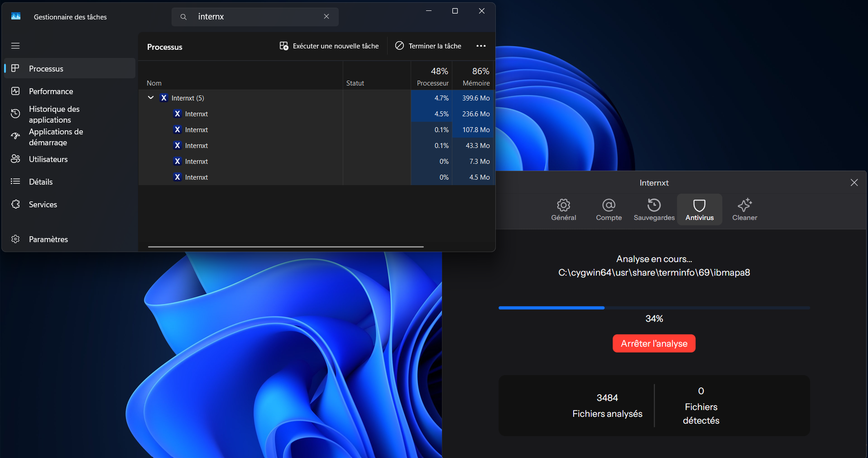Open Général tab in Internxt window
Screen dimensions: 868x458
(x=564, y=210)
